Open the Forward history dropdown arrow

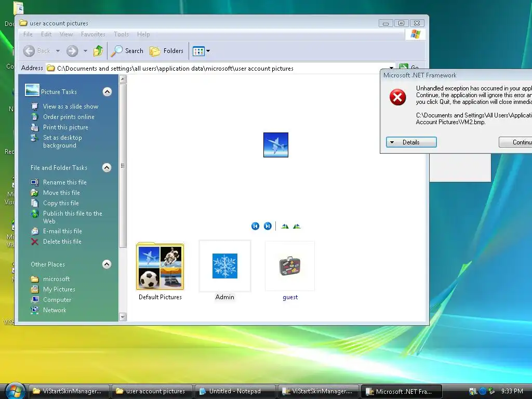pyautogui.click(x=86, y=51)
